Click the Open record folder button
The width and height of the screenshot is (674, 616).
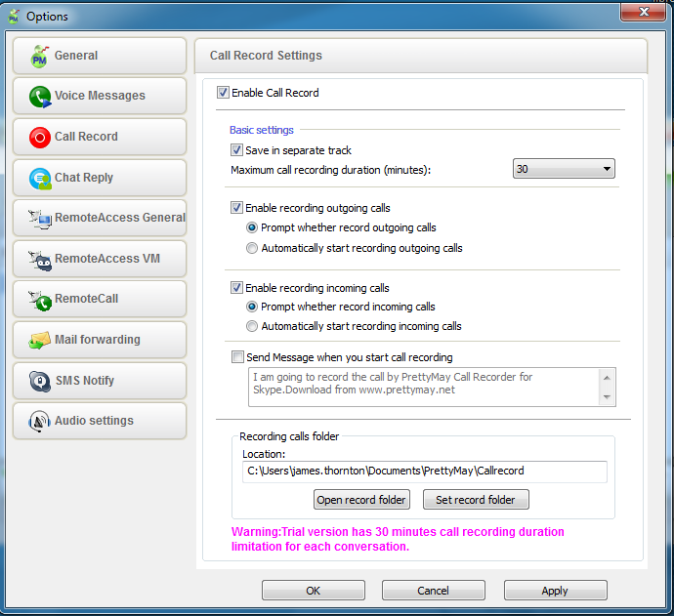[x=361, y=500]
